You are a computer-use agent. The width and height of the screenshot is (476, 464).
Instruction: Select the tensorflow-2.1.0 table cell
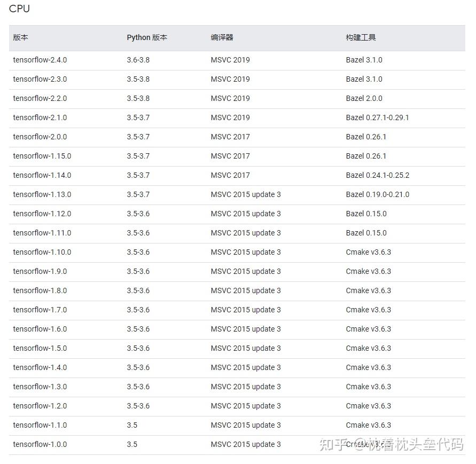(40, 117)
